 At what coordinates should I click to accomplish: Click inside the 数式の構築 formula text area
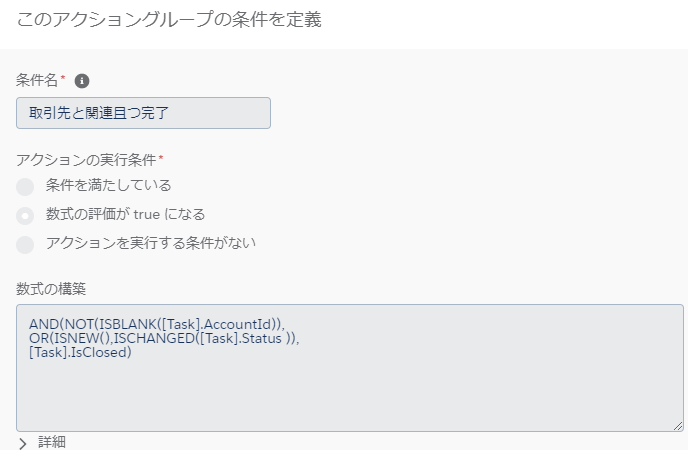pos(350,368)
